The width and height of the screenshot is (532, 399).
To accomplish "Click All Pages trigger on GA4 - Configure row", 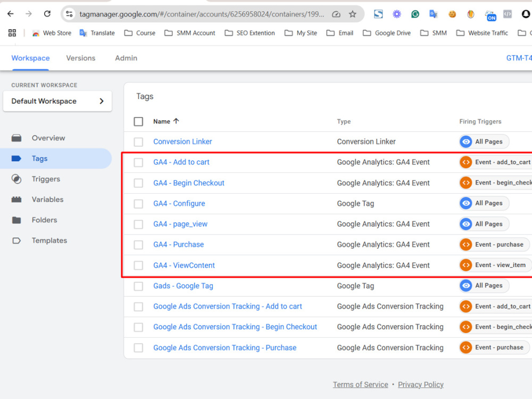I will point(484,203).
